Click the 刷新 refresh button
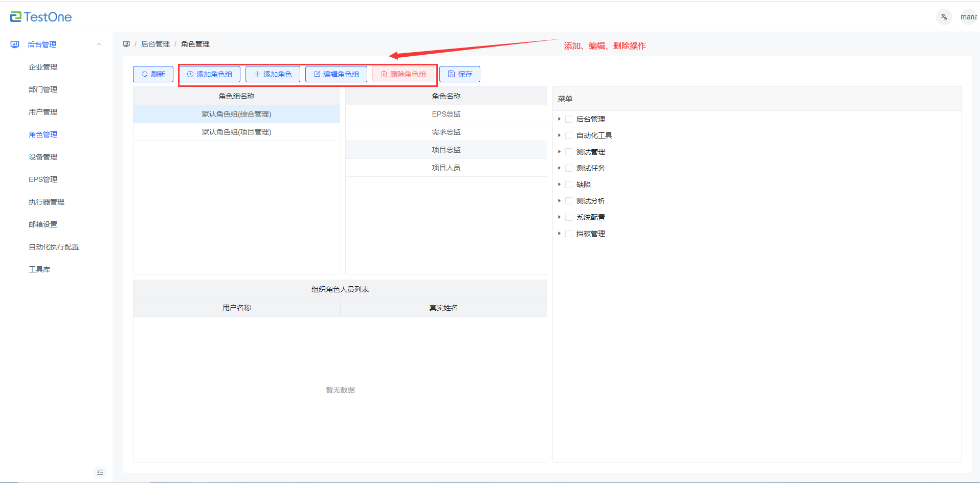Viewport: 980px width, 483px height. (153, 74)
